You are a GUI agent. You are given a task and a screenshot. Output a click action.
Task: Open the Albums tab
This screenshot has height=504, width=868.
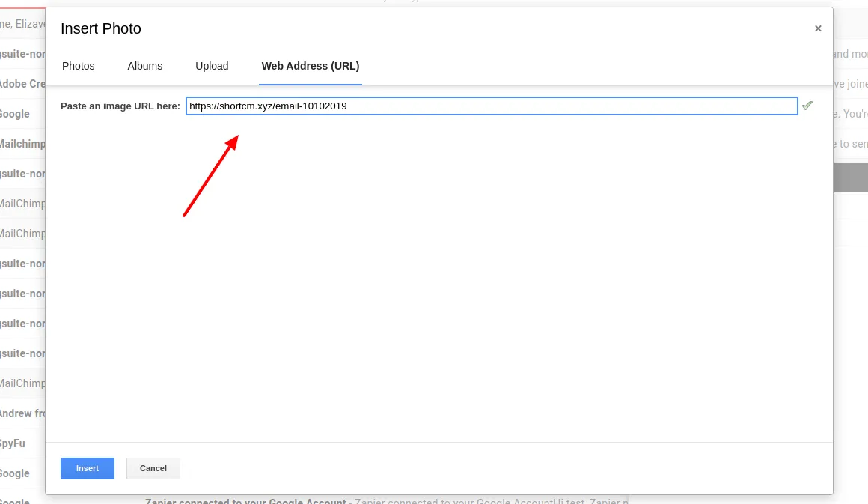tap(145, 66)
